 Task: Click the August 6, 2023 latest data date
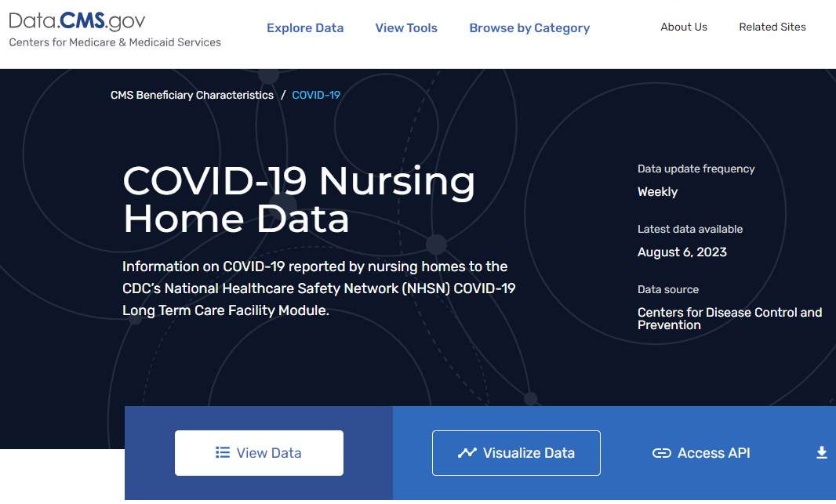point(682,252)
